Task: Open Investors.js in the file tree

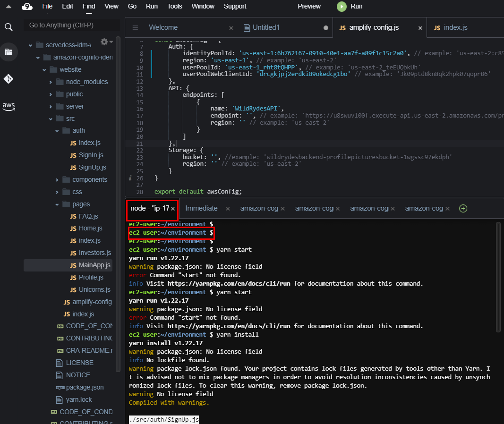Action: coord(91,253)
